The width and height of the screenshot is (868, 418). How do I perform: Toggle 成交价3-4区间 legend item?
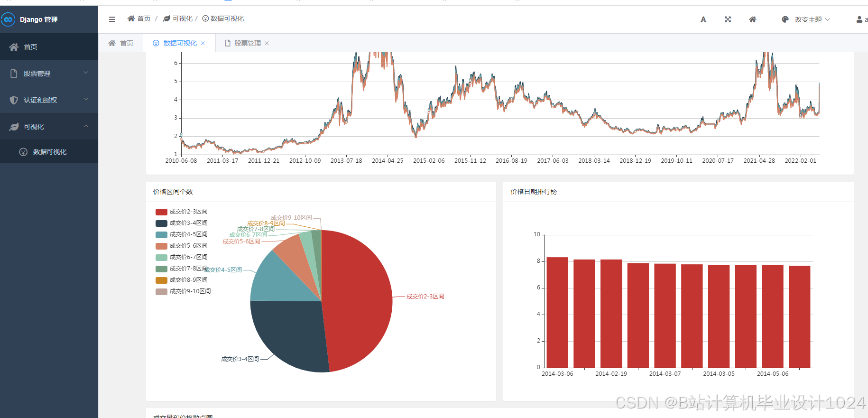click(182, 223)
